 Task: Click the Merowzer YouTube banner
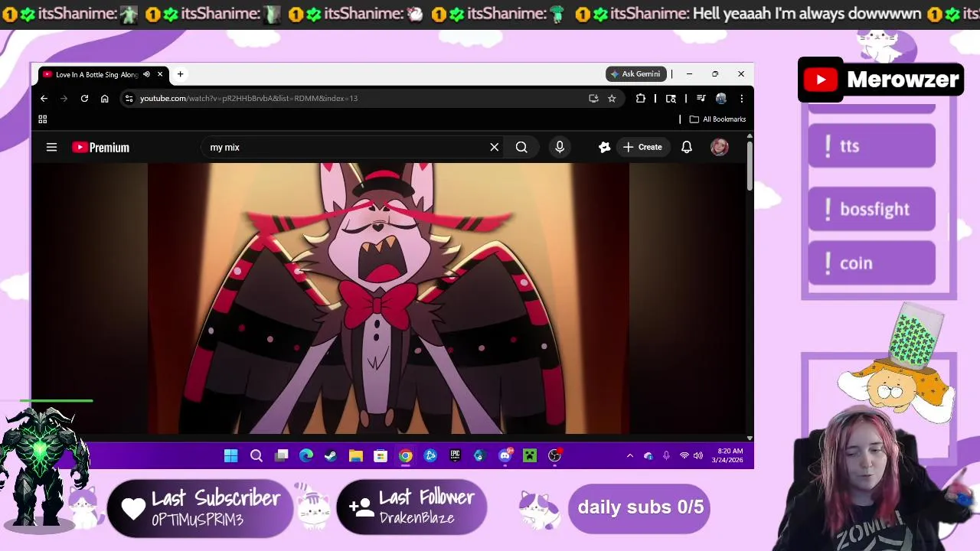(880, 80)
